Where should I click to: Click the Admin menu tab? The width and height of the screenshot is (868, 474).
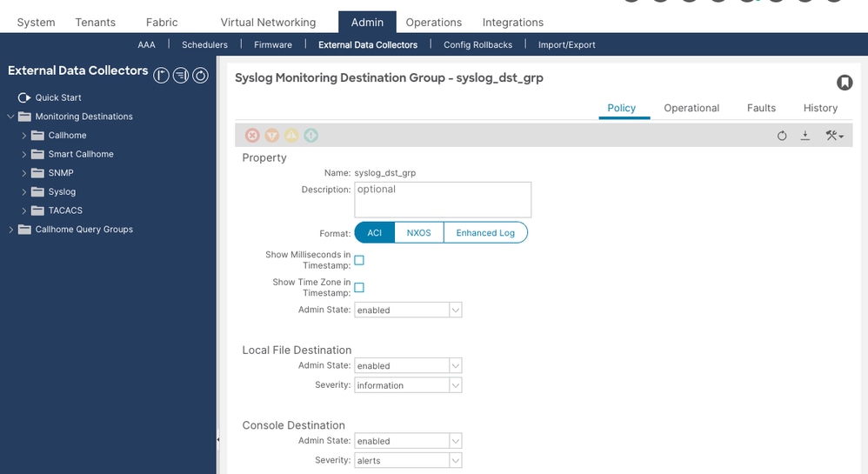pos(367,22)
